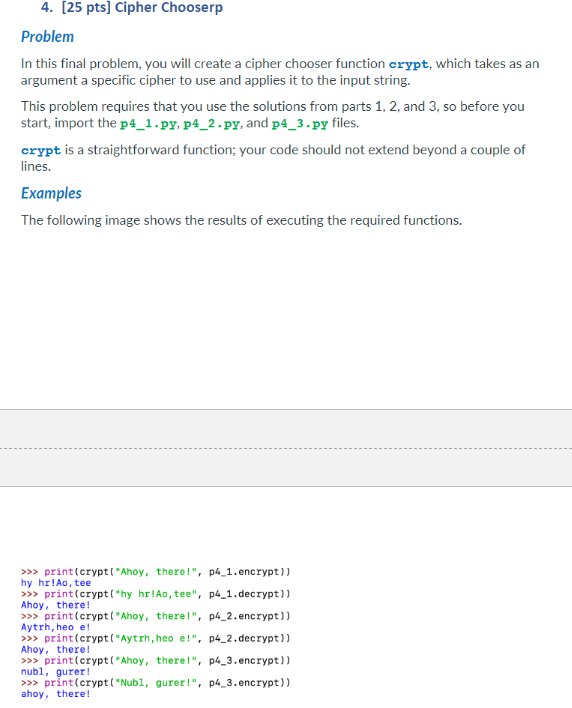Image resolution: width=572 pixels, height=708 pixels.
Task: Click the output line 'hy hr!Ao,tee'
Action: click(x=56, y=583)
